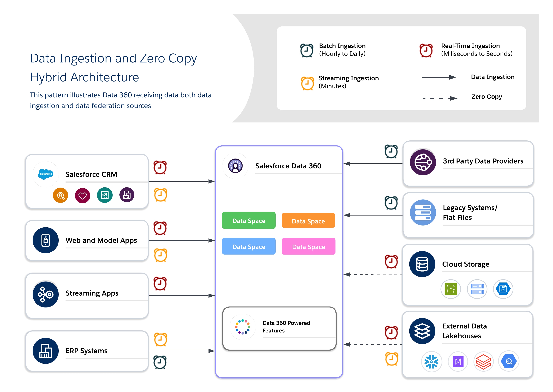553x392 pixels.
Task: Click the orange Data Space tile
Action: point(308,220)
